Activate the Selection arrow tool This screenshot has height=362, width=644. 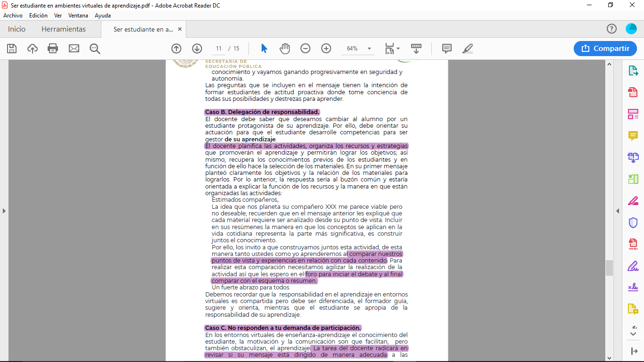[x=264, y=49]
